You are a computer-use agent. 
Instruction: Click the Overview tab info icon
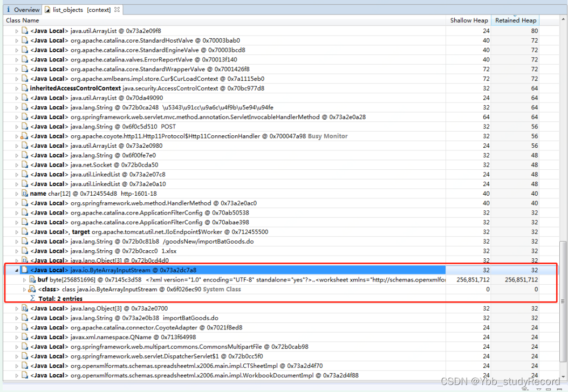[8, 10]
